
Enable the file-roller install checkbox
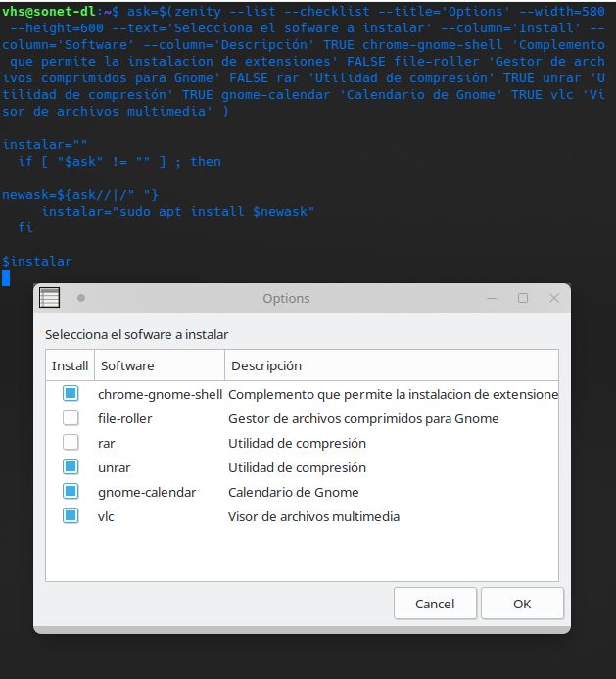[71, 418]
